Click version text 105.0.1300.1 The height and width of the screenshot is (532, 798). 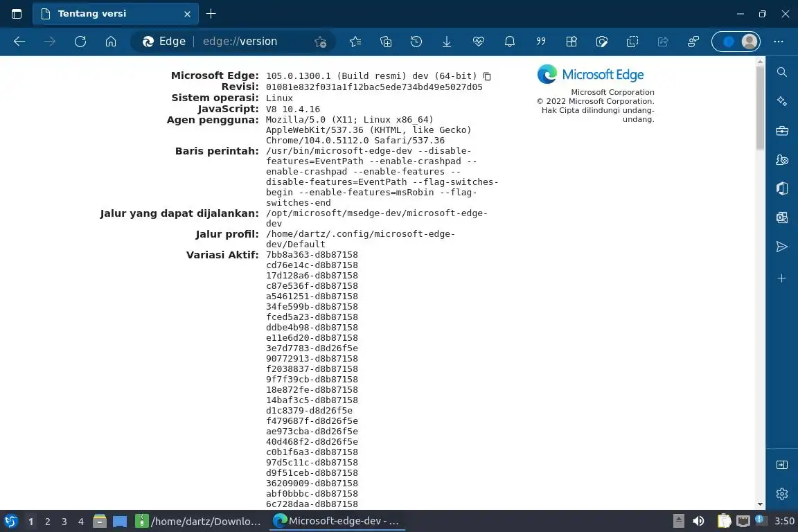pyautogui.click(x=299, y=76)
